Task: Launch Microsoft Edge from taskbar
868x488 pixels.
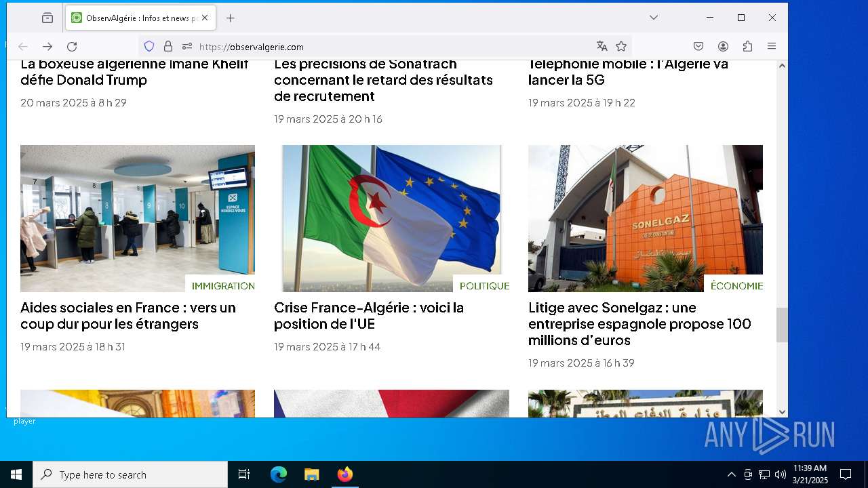Action: 279,474
